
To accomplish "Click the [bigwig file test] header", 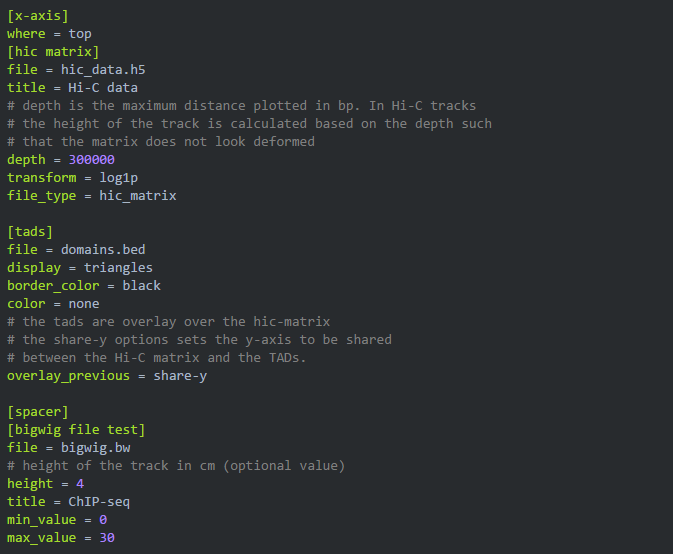I will pos(76,430).
